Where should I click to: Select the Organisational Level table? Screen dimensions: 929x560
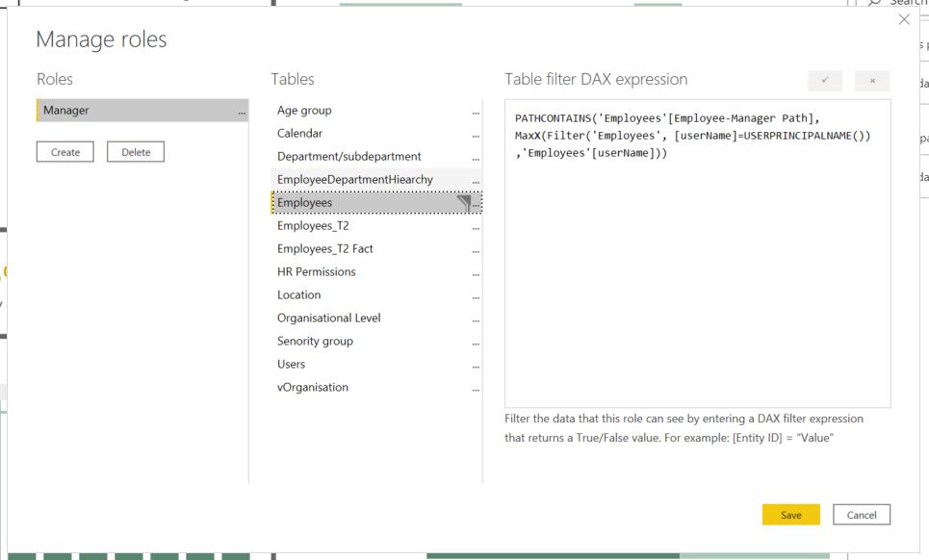point(376,318)
